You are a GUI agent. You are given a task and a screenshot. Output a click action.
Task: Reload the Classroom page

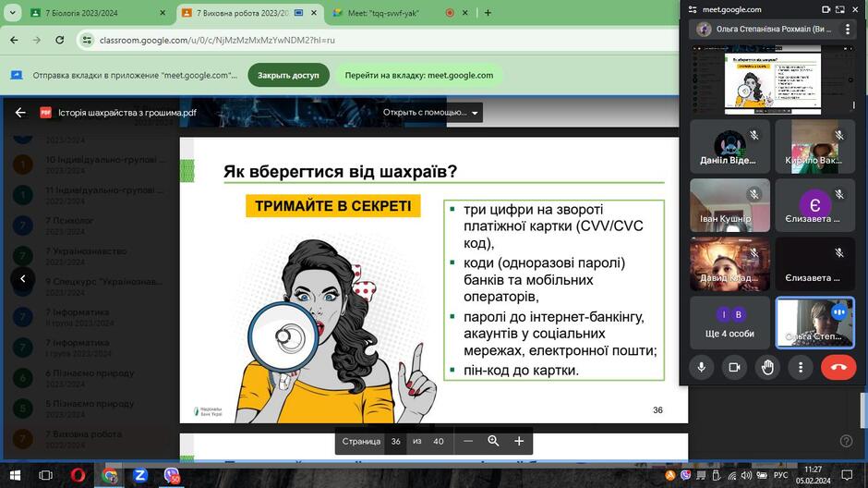(60, 40)
